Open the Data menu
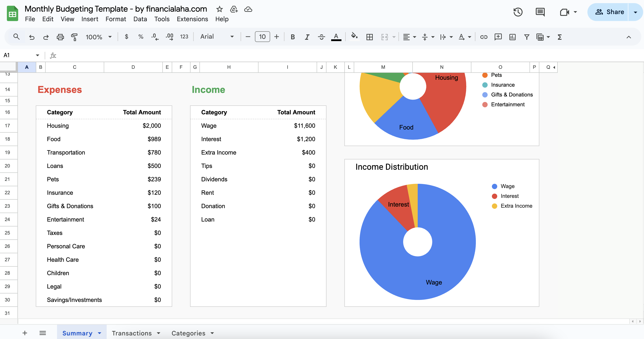Screen dimensions: 644x339 click(x=140, y=19)
